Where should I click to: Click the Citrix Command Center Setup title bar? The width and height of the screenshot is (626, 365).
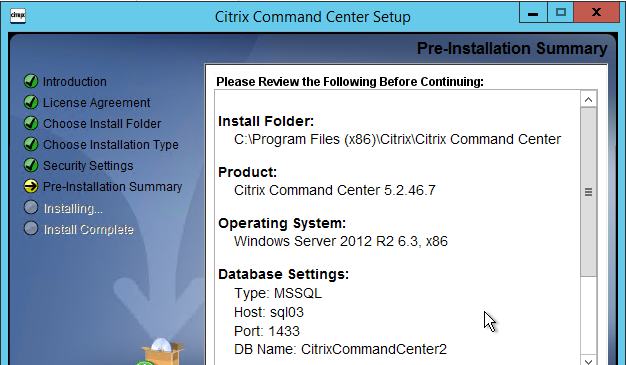point(313,17)
